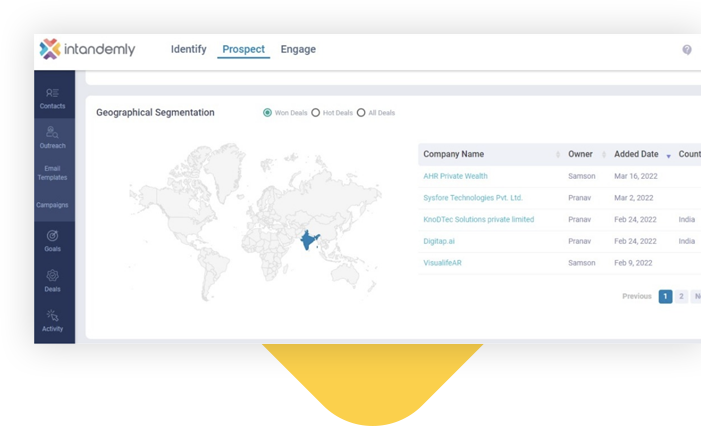Switch to the Identify tab
Viewport: 701px width, 426px height.
click(189, 49)
